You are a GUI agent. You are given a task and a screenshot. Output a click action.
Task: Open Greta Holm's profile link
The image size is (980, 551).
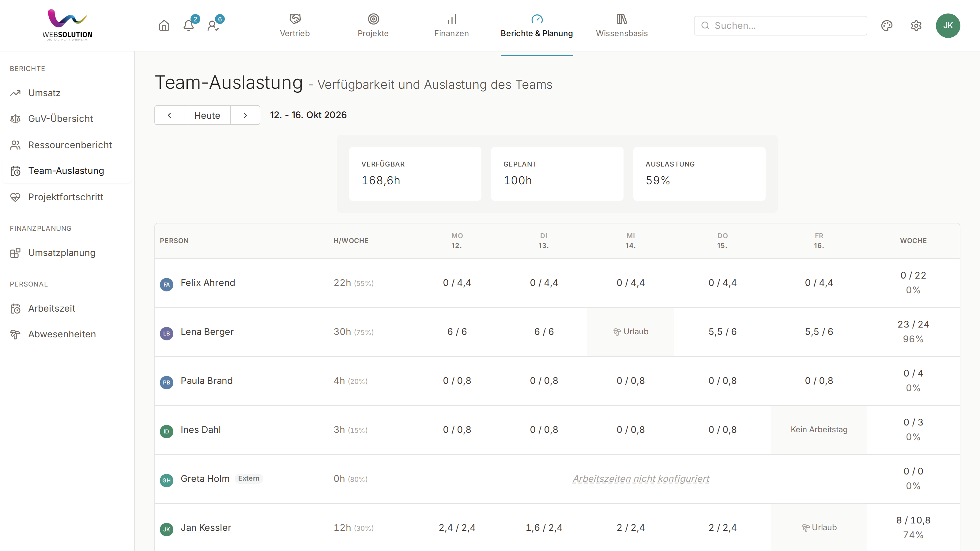pyautogui.click(x=205, y=479)
